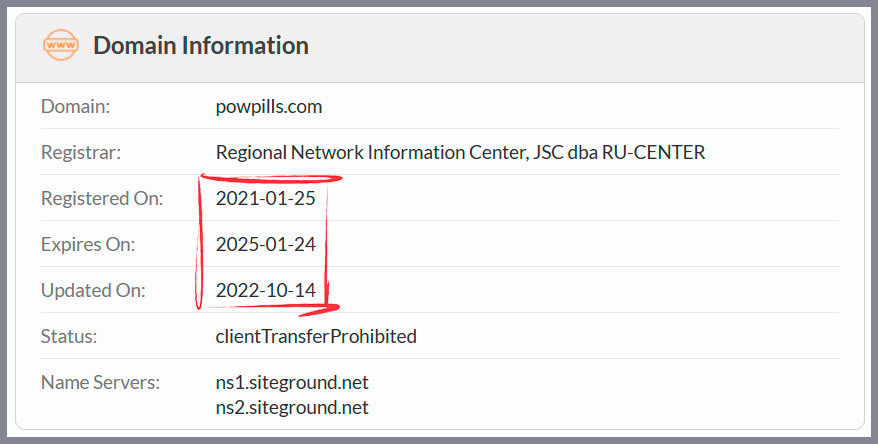Click the ns2.siteground.net name server

[292, 407]
